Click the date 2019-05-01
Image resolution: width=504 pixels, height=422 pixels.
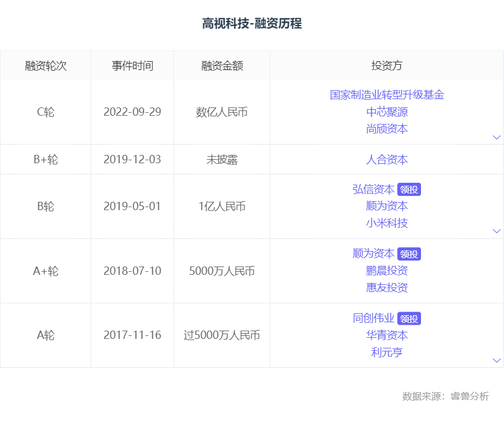click(132, 206)
